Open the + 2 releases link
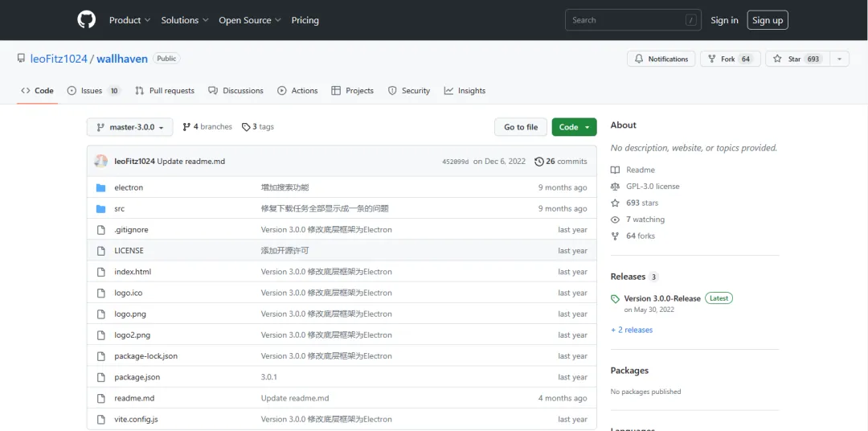The height and width of the screenshot is (431, 868). coord(632,330)
